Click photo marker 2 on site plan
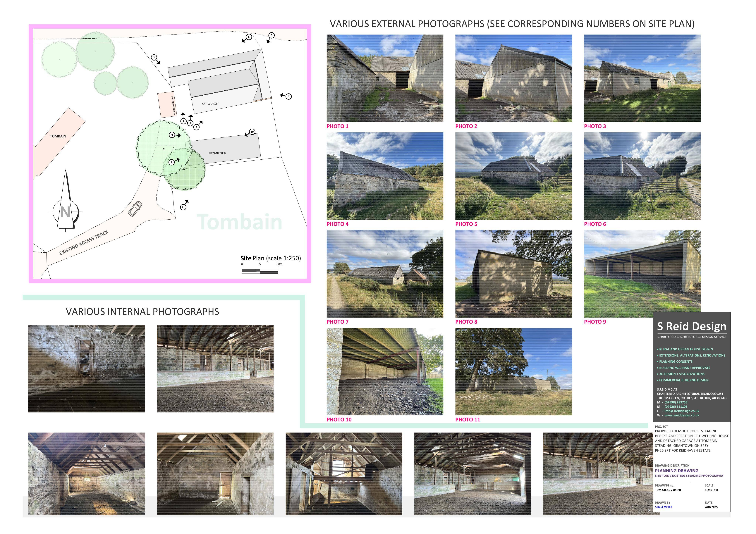The height and width of the screenshot is (534, 756). tap(190, 123)
